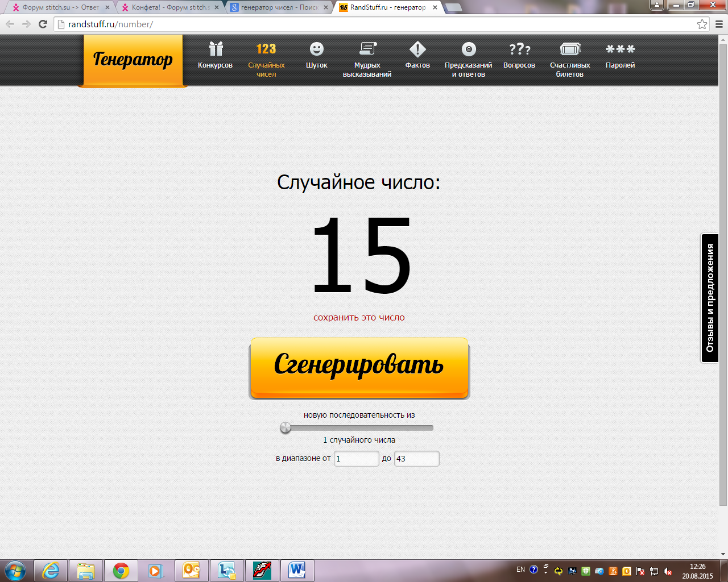Image resolution: width=728 pixels, height=582 pixels.
Task: Bookmark this page with the star icon
Action: pyautogui.click(x=702, y=24)
